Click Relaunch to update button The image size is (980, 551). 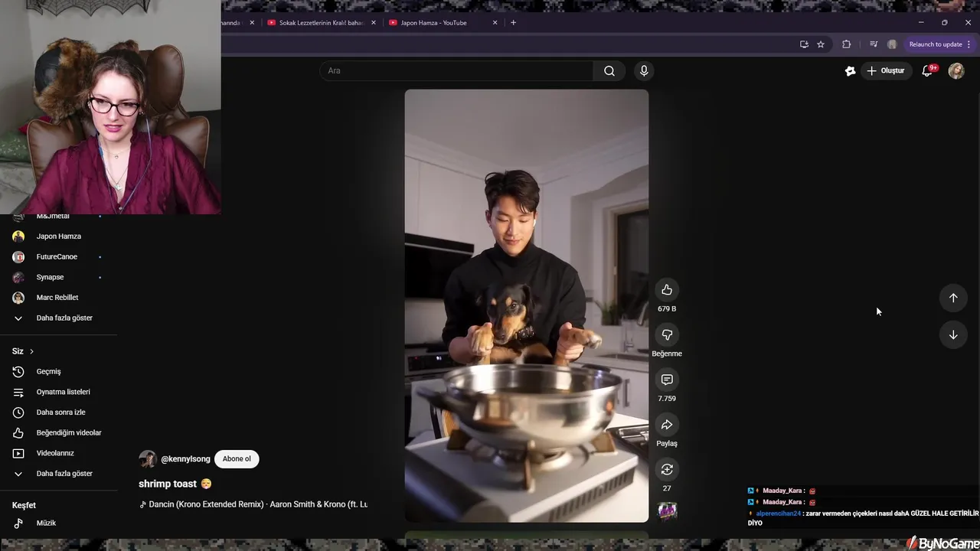click(x=940, y=44)
